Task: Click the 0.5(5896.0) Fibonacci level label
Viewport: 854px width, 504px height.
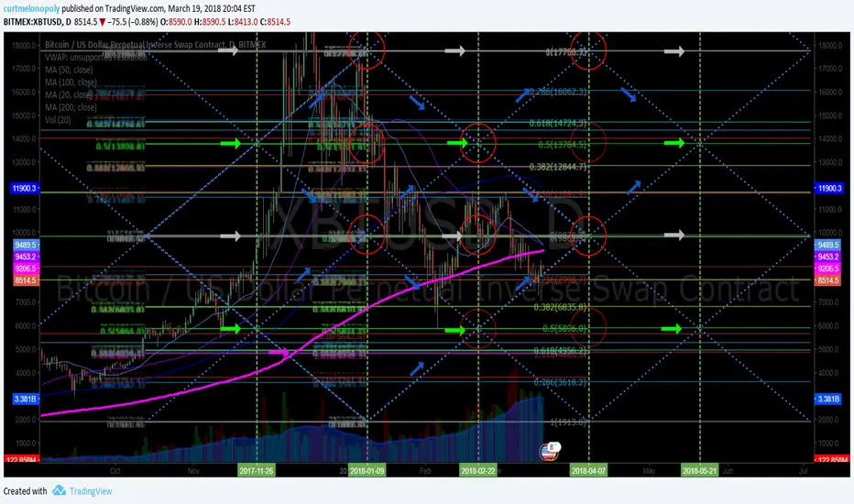Action: click(x=564, y=329)
